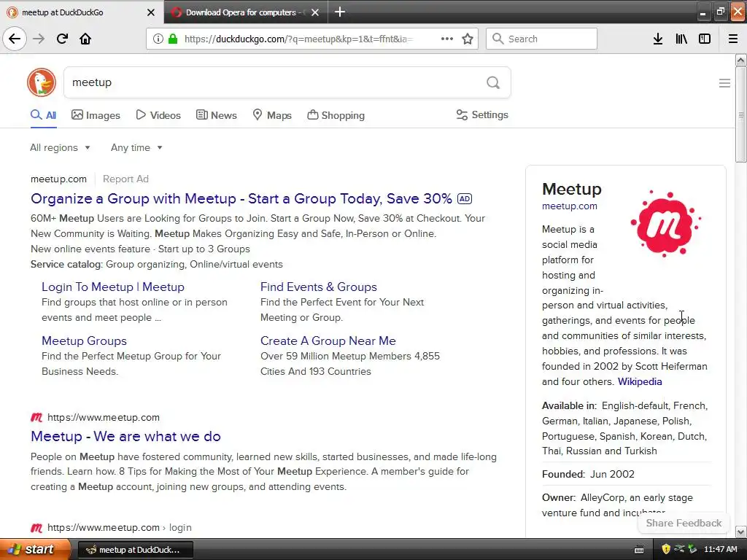Select the All results tab
Image resolution: width=747 pixels, height=560 pixels.
[x=43, y=115]
